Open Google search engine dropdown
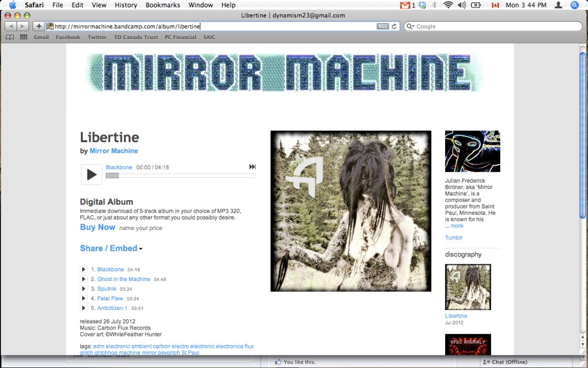 410,26
